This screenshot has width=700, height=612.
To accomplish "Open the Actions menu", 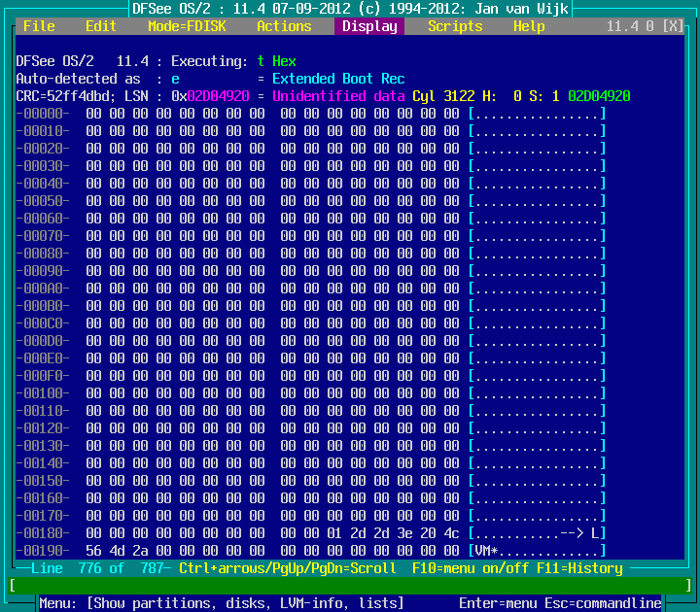I will pyautogui.click(x=284, y=26).
